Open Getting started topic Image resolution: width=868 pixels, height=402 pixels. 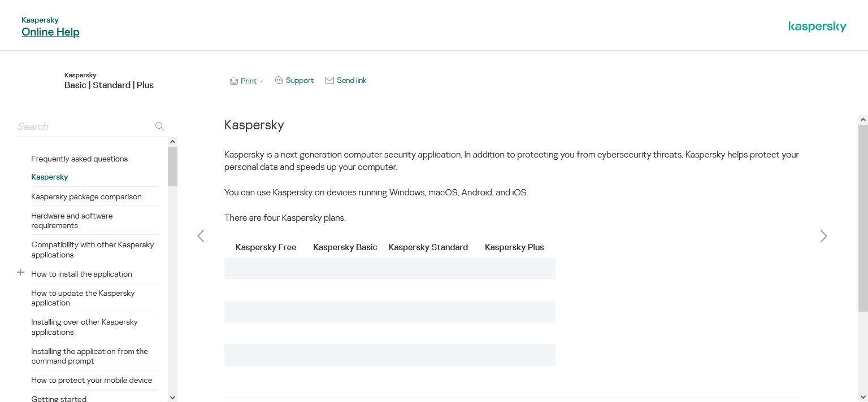click(x=59, y=399)
